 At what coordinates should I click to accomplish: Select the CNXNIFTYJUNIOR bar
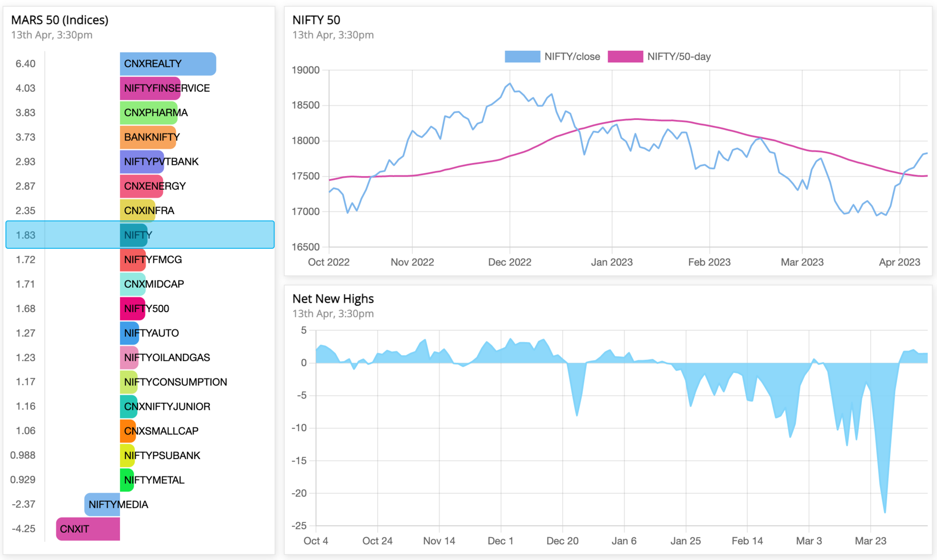pyautogui.click(x=129, y=406)
